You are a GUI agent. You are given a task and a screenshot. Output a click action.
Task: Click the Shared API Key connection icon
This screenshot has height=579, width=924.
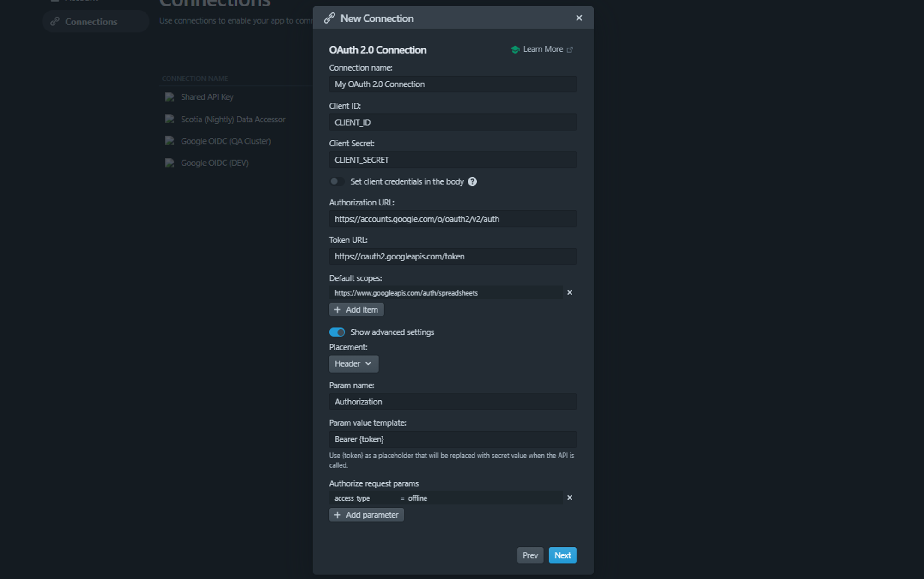click(x=170, y=96)
